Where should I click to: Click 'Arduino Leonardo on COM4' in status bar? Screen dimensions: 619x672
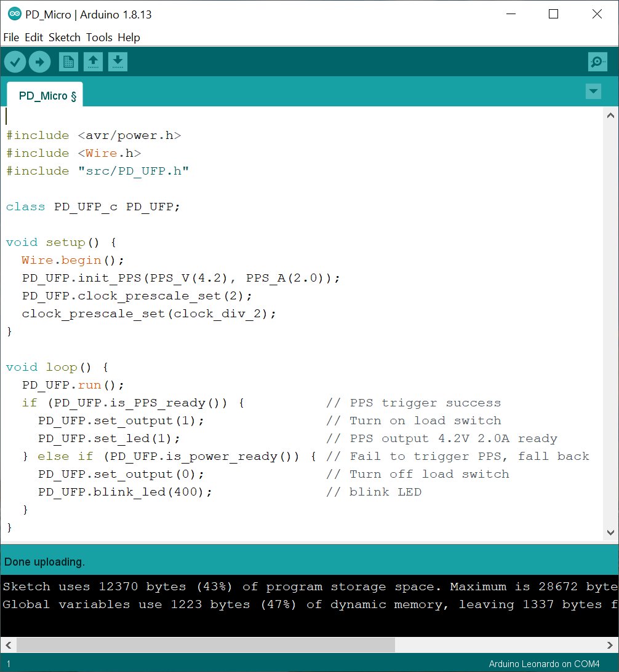tap(544, 664)
